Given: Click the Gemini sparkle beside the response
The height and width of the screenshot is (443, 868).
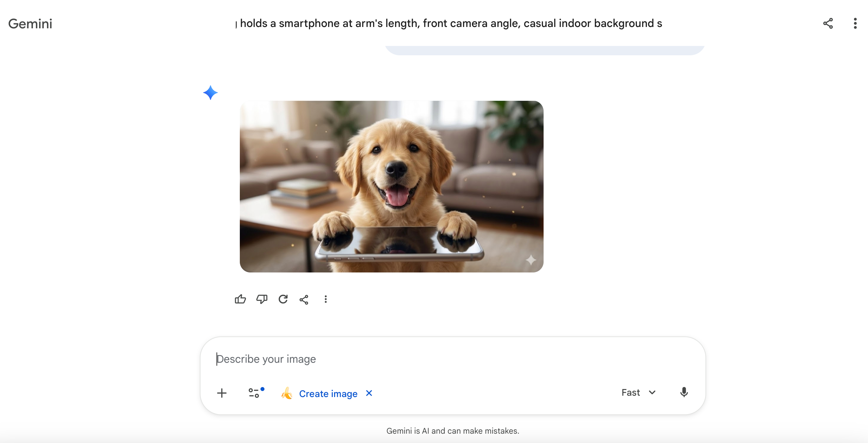Looking at the screenshot, I should [210, 93].
